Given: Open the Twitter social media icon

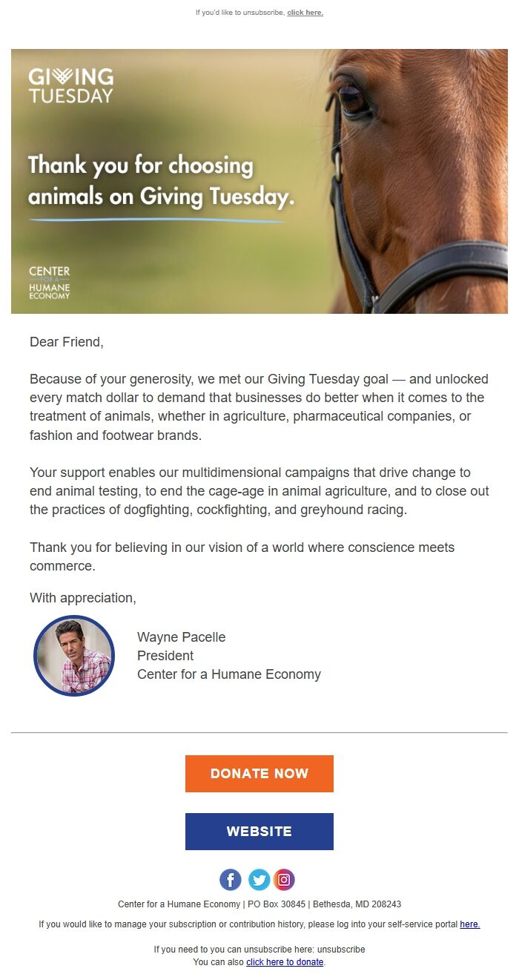Looking at the screenshot, I should [259, 880].
